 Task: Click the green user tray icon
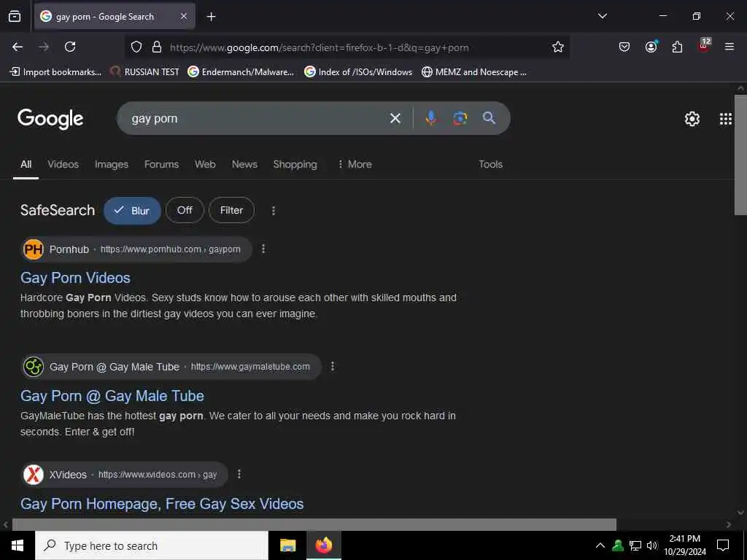[x=618, y=545]
